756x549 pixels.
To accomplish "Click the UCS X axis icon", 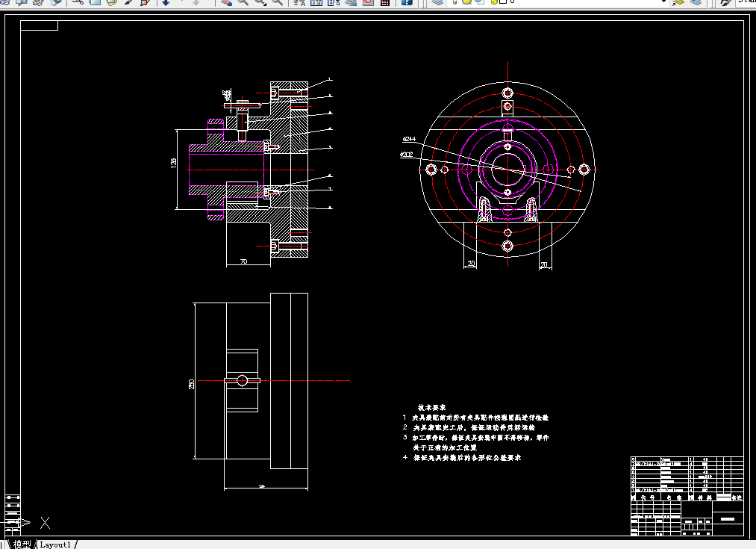I will coord(45,522).
